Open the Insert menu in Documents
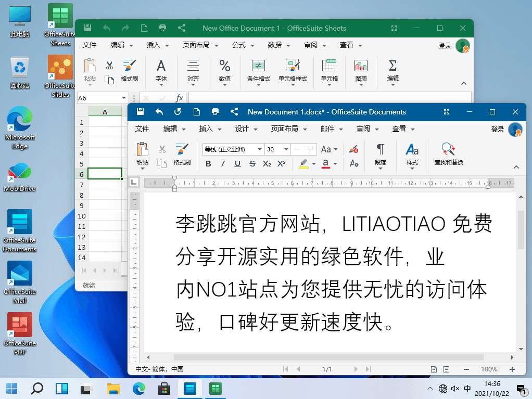This screenshot has width=532, height=399. point(210,129)
